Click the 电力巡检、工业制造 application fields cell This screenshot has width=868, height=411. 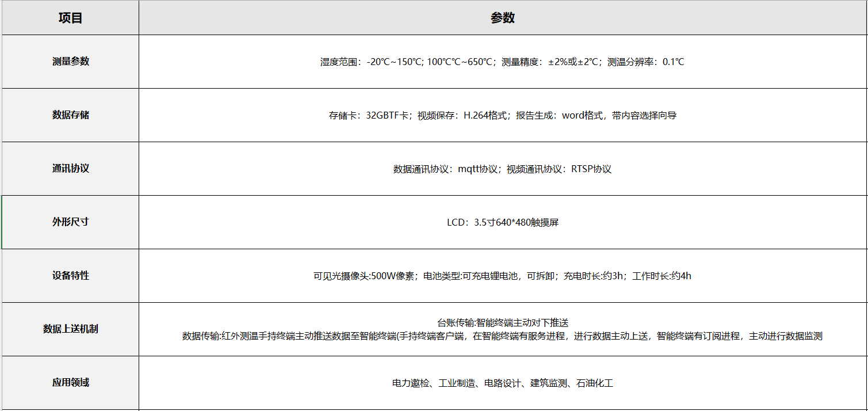point(502,383)
